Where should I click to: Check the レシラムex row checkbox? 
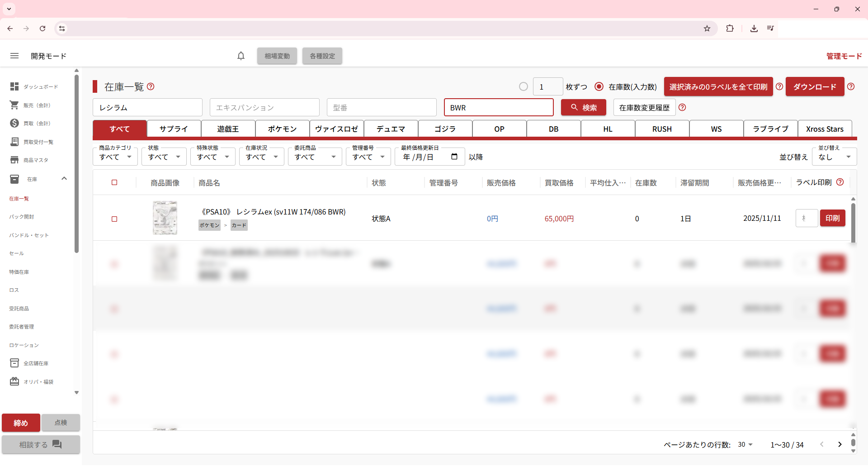click(x=114, y=219)
